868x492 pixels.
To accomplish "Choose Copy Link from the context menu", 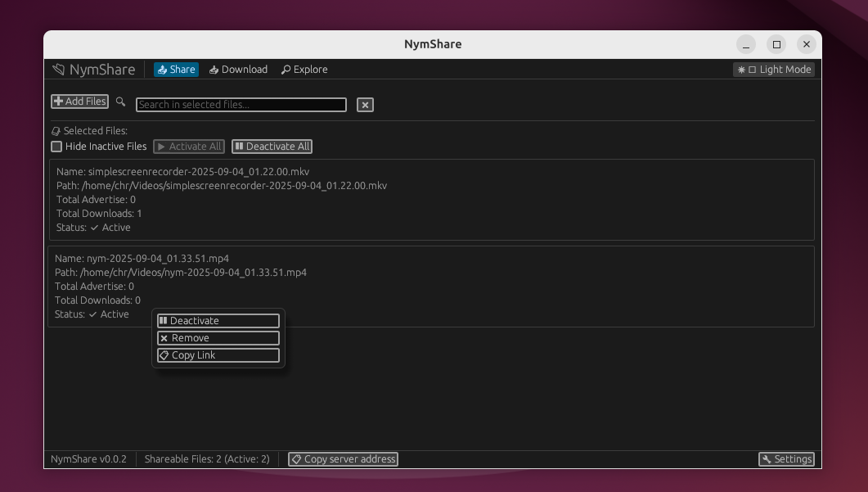I will pyautogui.click(x=218, y=355).
